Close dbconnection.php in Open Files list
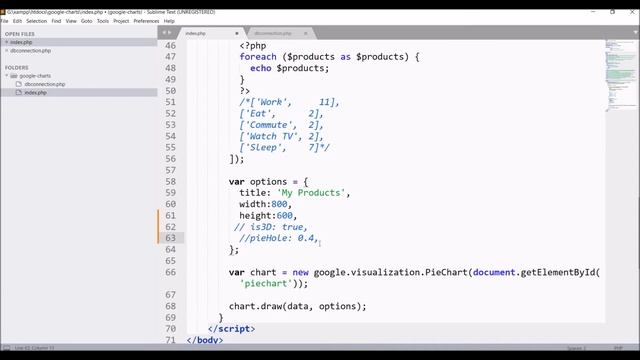The width and height of the screenshot is (640, 360). pyautogui.click(x=7, y=51)
